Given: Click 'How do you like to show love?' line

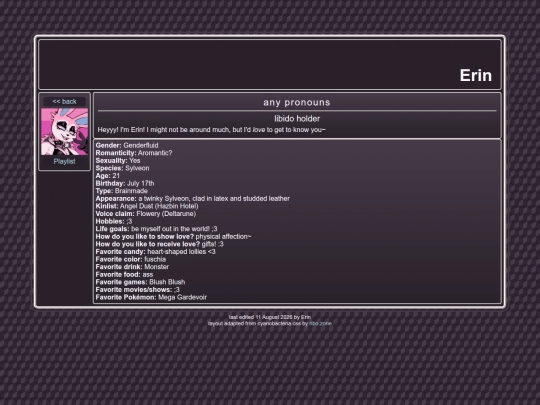Looking at the screenshot, I should point(173,237).
